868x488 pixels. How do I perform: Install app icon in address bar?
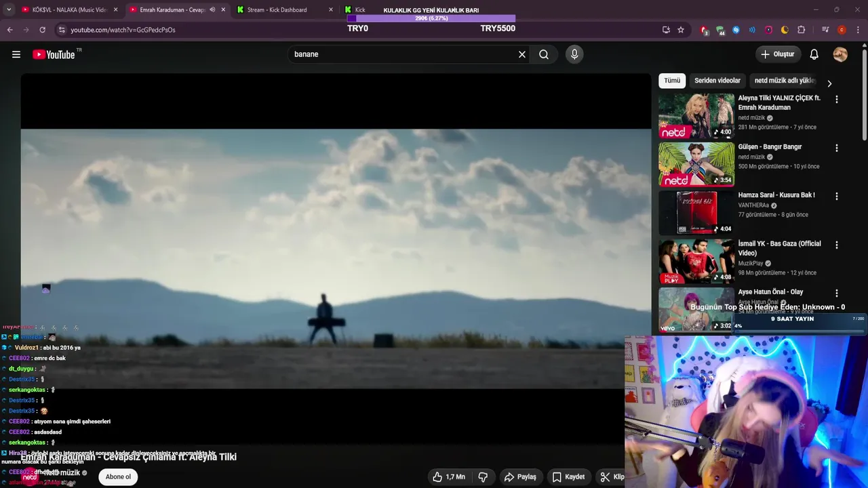point(666,30)
